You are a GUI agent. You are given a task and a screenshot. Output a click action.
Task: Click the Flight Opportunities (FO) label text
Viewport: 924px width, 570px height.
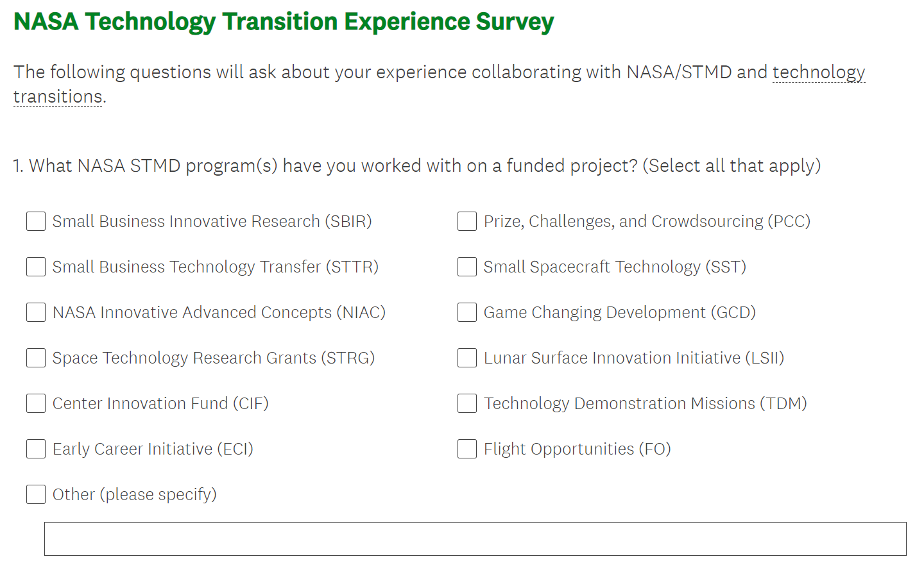(x=577, y=449)
